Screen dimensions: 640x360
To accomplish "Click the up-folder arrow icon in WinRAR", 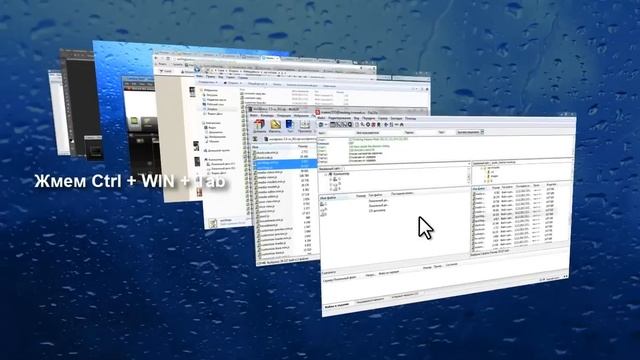I will (255, 139).
